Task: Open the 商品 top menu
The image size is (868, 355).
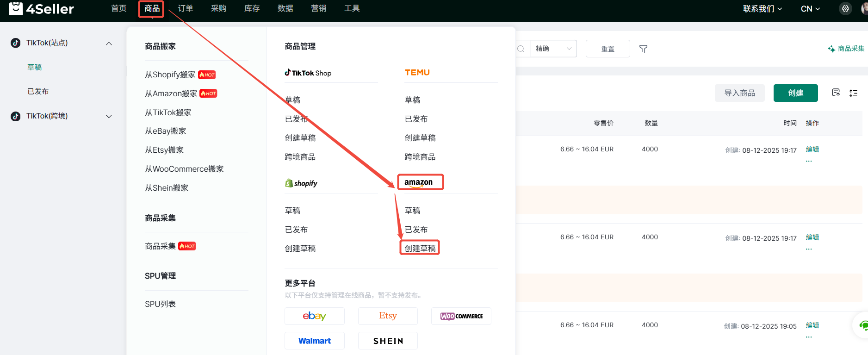Action: point(152,8)
